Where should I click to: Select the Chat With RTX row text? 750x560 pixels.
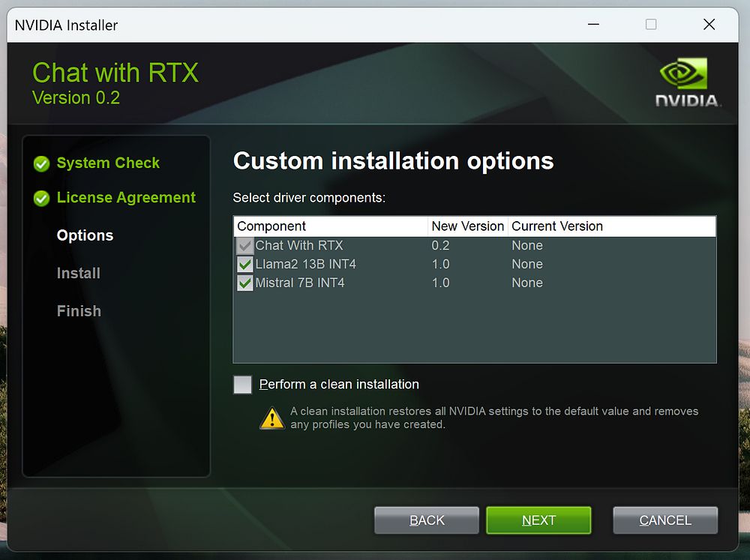click(299, 245)
